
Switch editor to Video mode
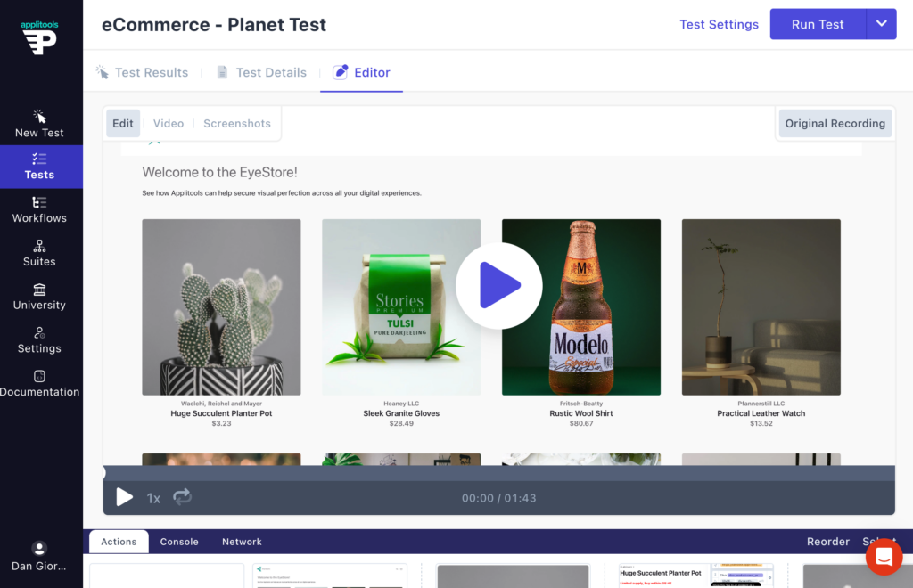click(x=169, y=124)
